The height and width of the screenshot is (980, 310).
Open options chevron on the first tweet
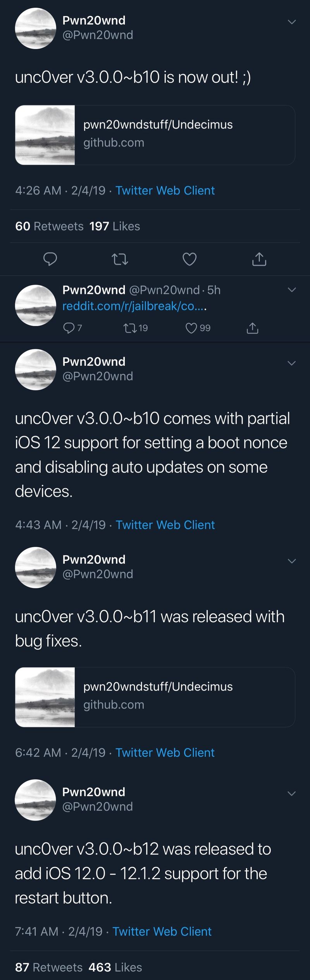[x=292, y=22]
